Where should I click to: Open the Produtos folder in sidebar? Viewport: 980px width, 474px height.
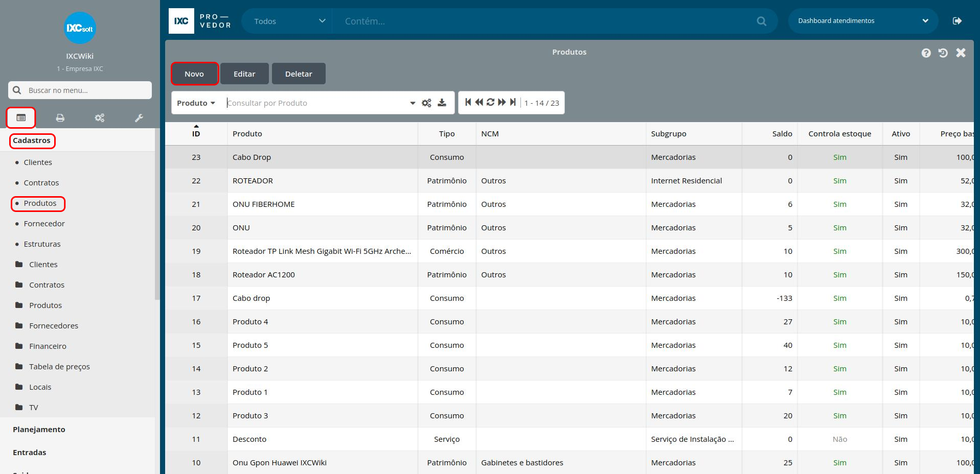pos(39,305)
